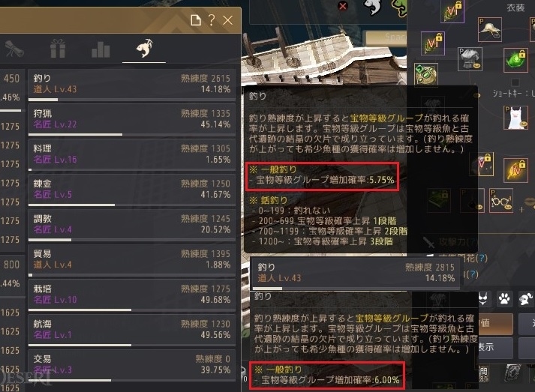535x392 pixels.
Task: Click the red X cancel icon
Action: [x=343, y=6]
